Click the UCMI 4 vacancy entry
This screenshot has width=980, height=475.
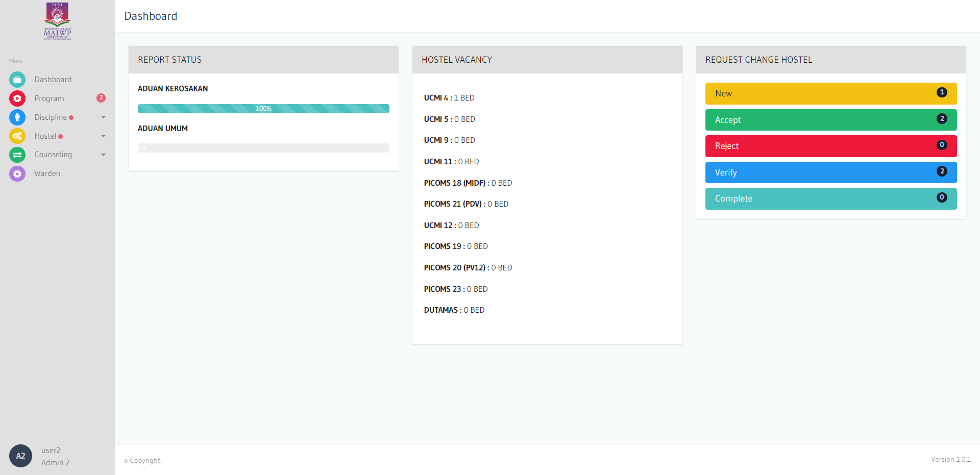coord(449,98)
